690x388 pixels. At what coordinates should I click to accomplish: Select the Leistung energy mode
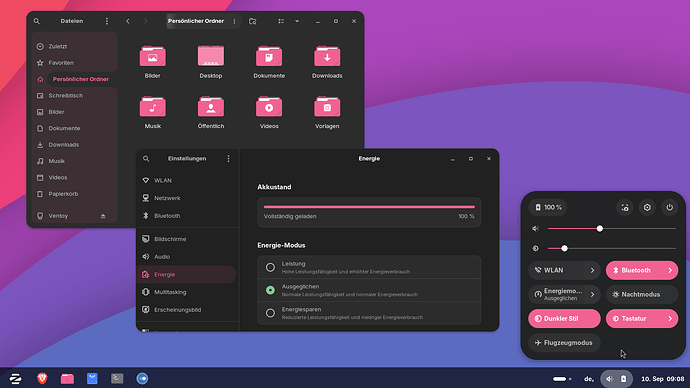[369, 267]
